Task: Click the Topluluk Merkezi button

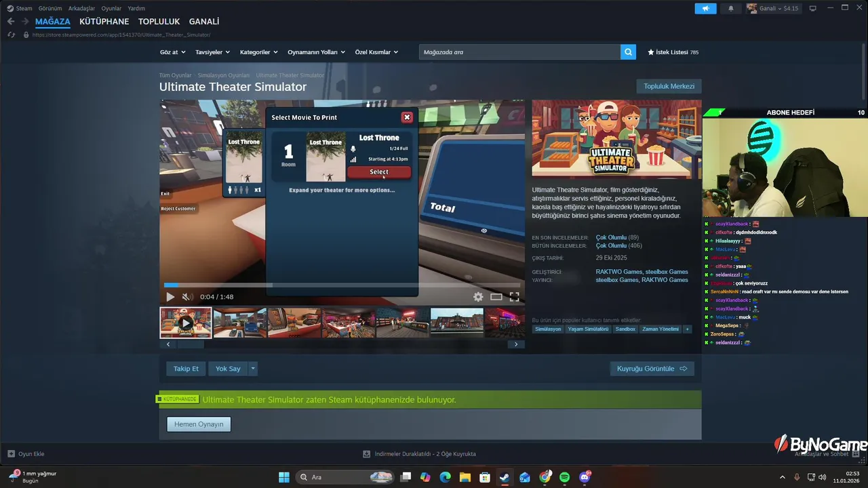Action: point(669,86)
